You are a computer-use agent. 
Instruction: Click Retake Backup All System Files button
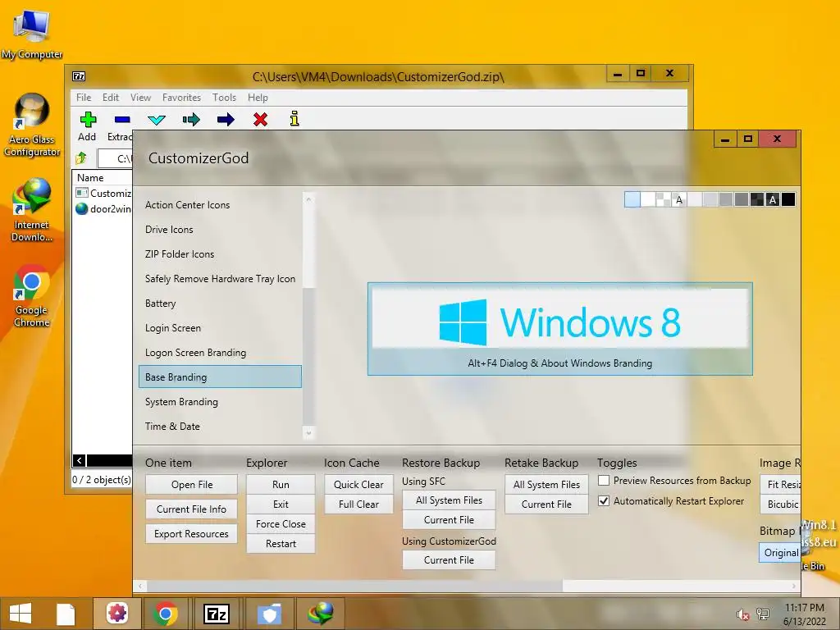tap(546, 484)
